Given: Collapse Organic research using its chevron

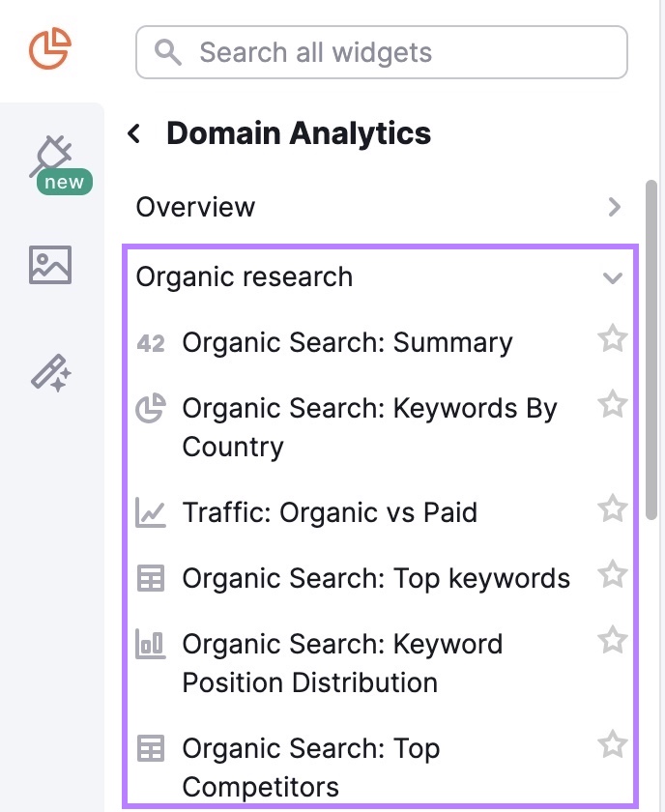Looking at the screenshot, I should 613,278.
